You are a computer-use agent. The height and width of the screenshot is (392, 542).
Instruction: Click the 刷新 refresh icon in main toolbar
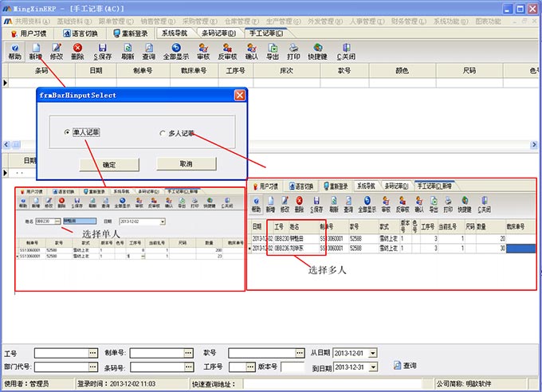coord(128,52)
